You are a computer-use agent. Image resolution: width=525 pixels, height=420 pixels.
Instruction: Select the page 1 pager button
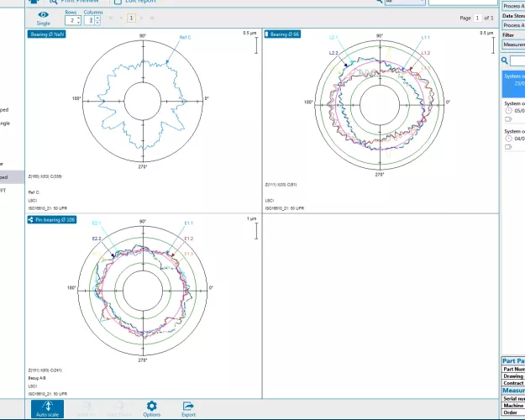[x=131, y=18]
